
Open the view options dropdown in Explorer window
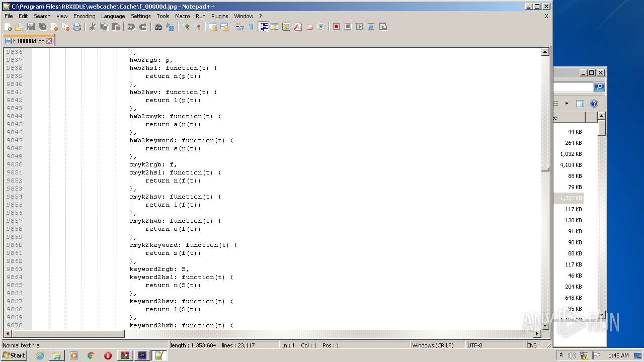(567, 104)
